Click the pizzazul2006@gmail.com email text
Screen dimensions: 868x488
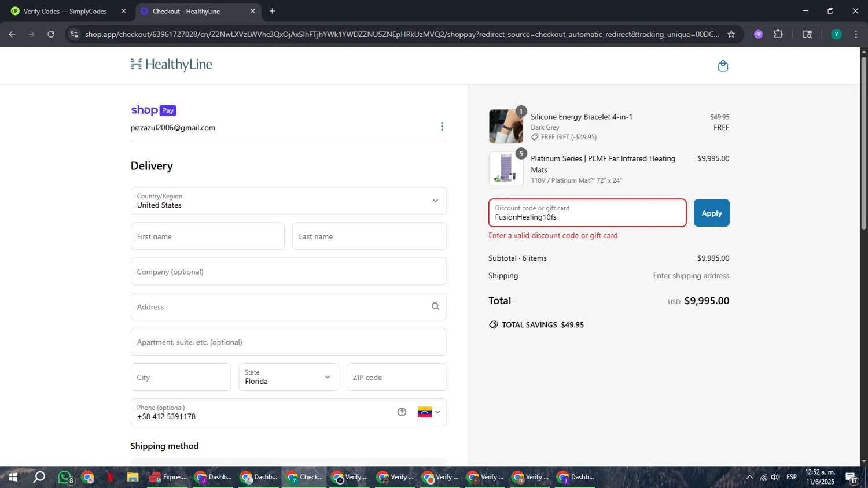point(173,128)
